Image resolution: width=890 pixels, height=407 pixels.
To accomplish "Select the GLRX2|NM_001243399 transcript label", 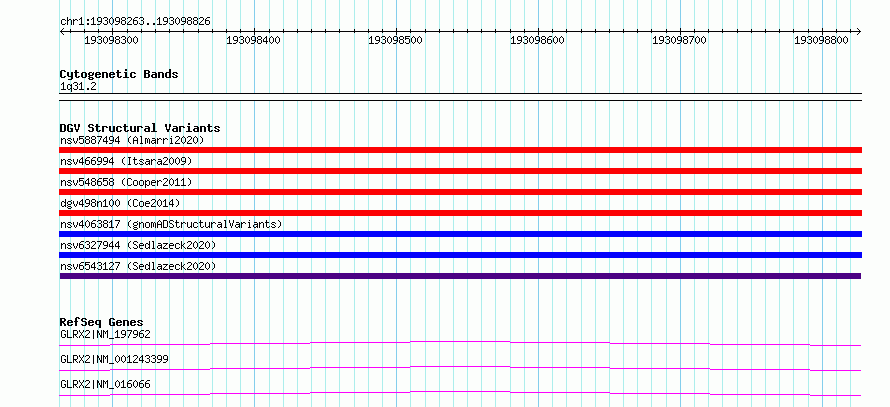I will tap(114, 360).
